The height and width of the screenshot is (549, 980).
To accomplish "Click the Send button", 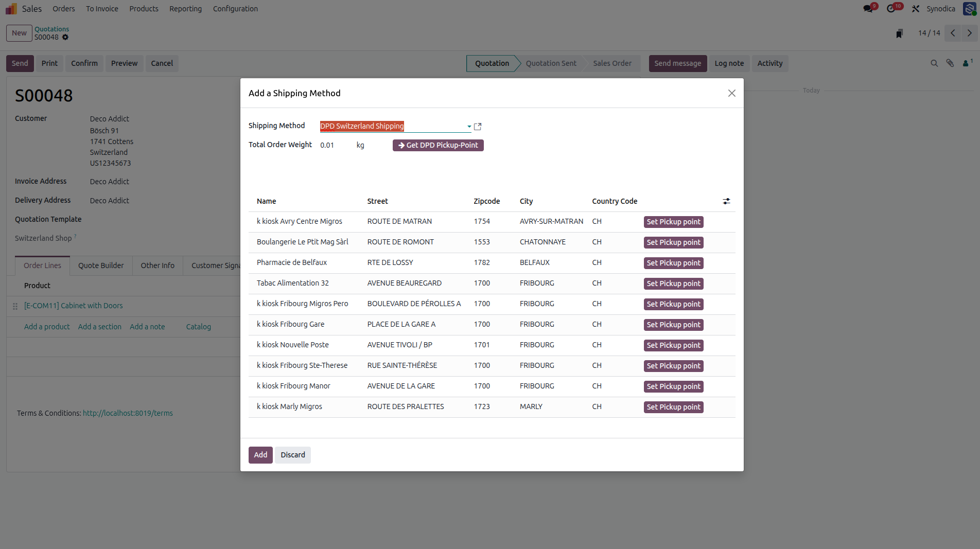I will (20, 63).
